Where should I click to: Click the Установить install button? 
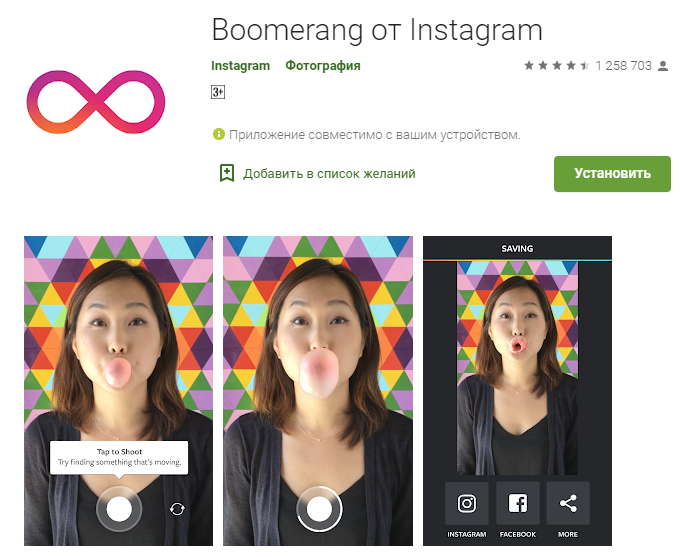click(612, 173)
